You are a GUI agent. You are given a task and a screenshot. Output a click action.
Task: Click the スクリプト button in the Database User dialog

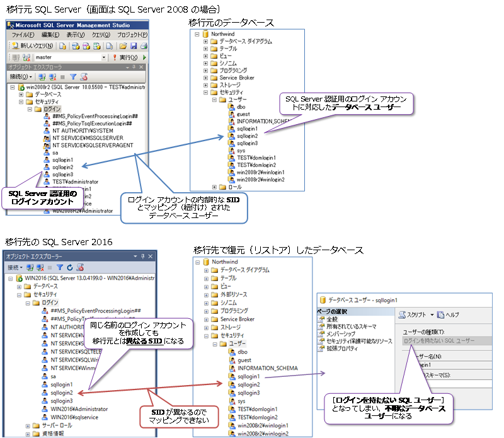(x=412, y=315)
